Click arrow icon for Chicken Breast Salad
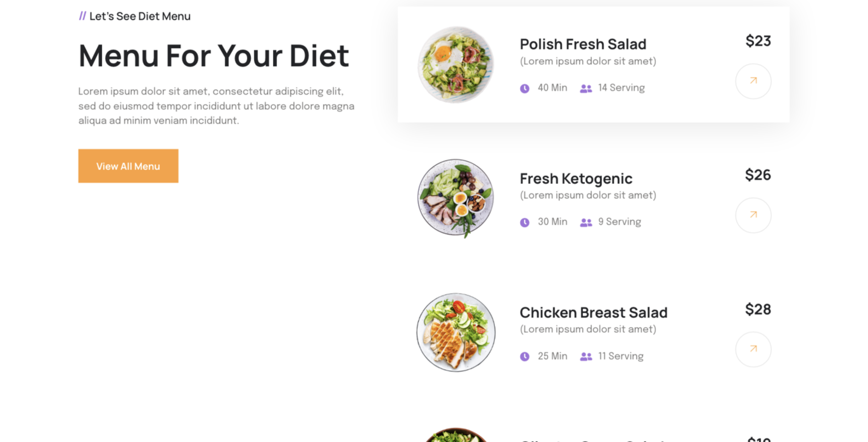This screenshot has width=868, height=442. [x=753, y=349]
